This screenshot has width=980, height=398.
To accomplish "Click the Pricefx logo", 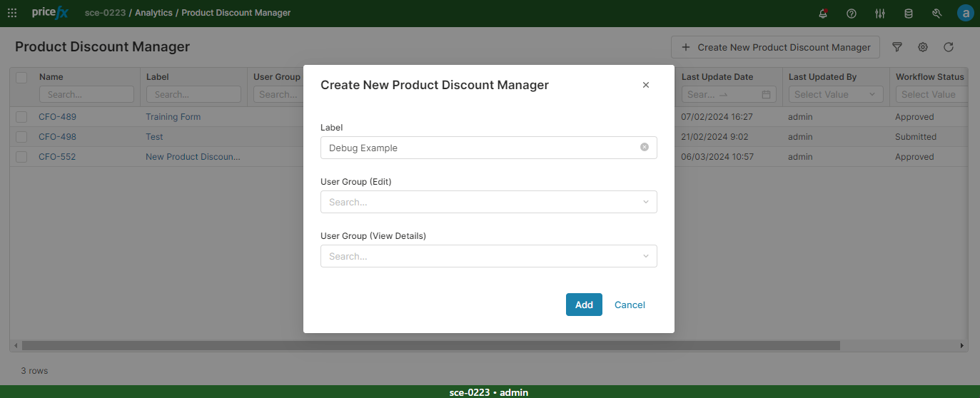I will (x=50, y=13).
